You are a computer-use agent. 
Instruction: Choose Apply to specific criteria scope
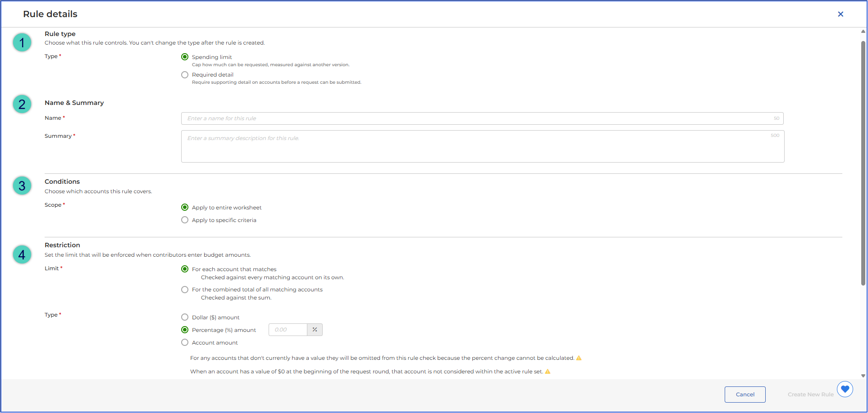[185, 220]
